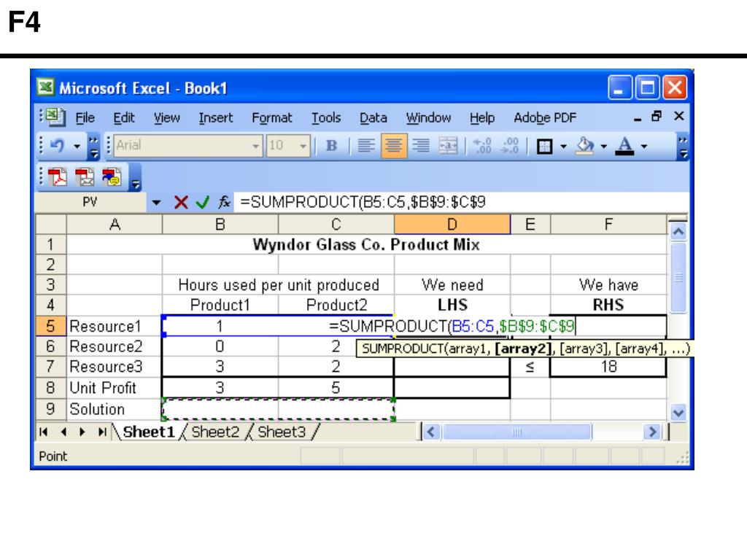Open the View menu
This screenshot has width=747, height=560.
(167, 117)
